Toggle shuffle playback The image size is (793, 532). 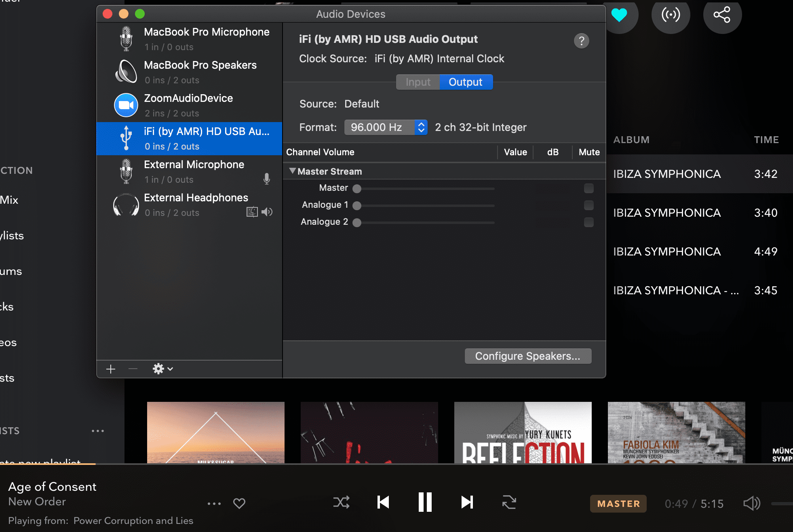pyautogui.click(x=342, y=502)
